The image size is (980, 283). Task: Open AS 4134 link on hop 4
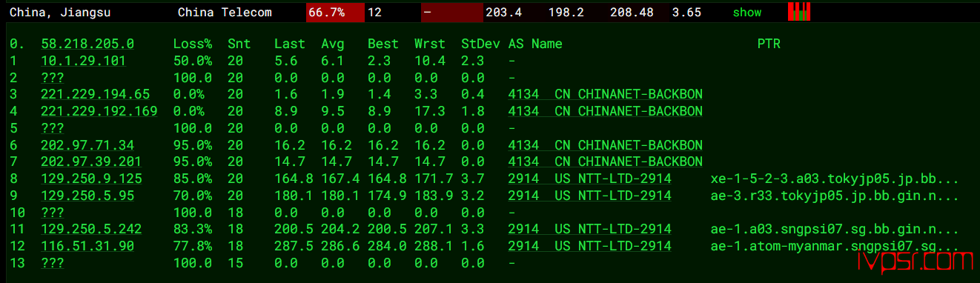(605, 111)
